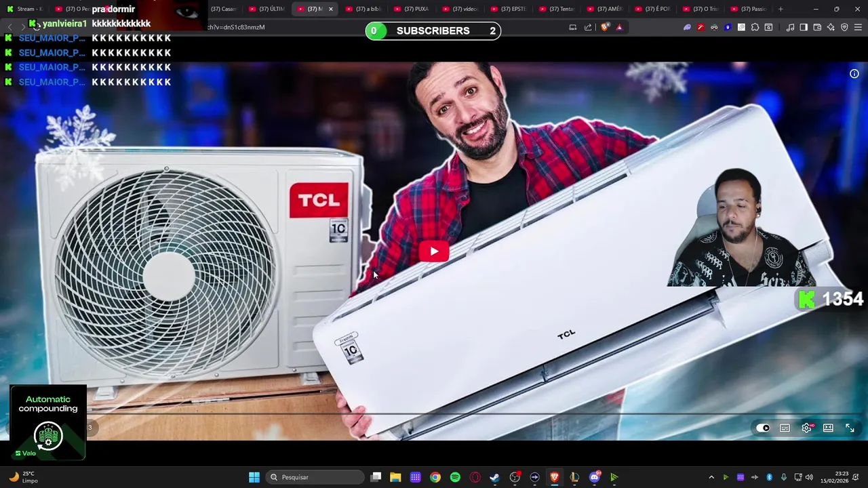
Task: Click the SUBSCRIBERS counter overlay
Action: point(433,30)
